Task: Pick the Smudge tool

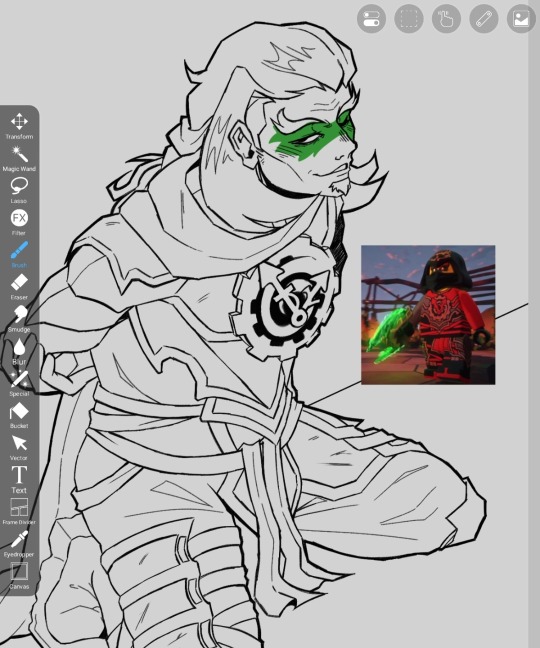Action: pyautogui.click(x=19, y=319)
